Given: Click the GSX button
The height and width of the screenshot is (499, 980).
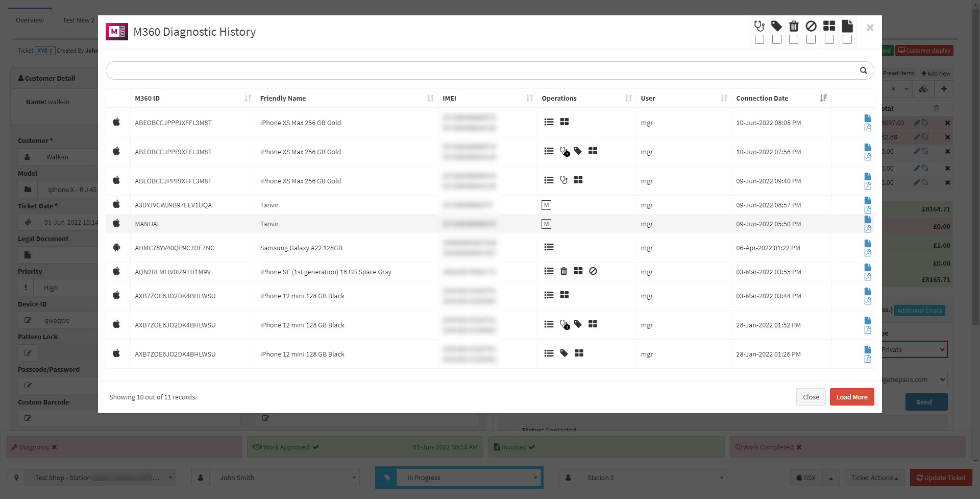Looking at the screenshot, I should [805, 478].
